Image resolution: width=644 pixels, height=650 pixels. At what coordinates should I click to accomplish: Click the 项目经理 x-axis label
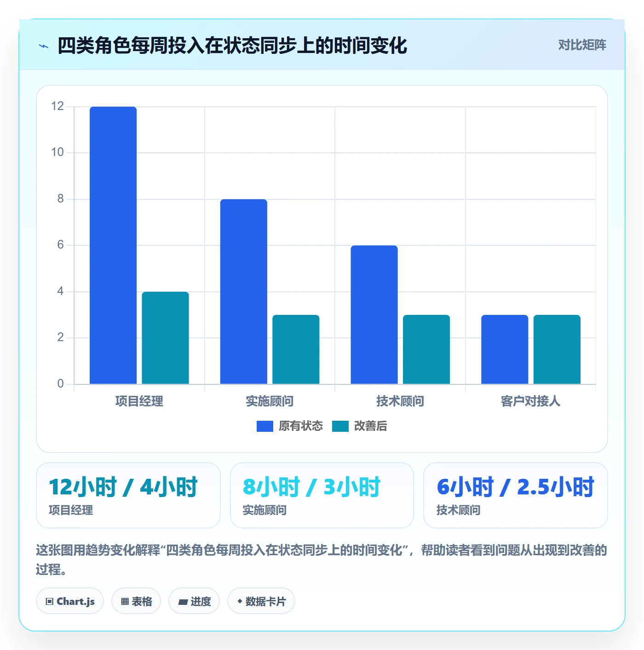pyautogui.click(x=139, y=401)
